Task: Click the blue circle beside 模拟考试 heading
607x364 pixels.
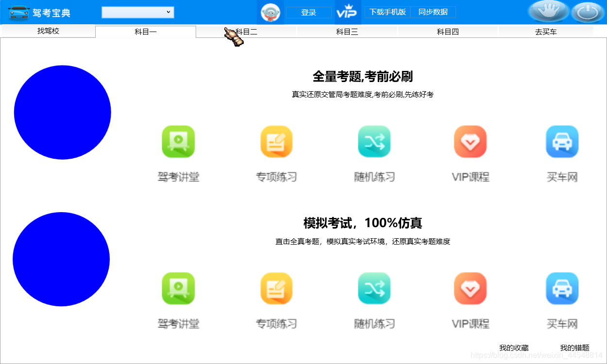Action: 61,259
